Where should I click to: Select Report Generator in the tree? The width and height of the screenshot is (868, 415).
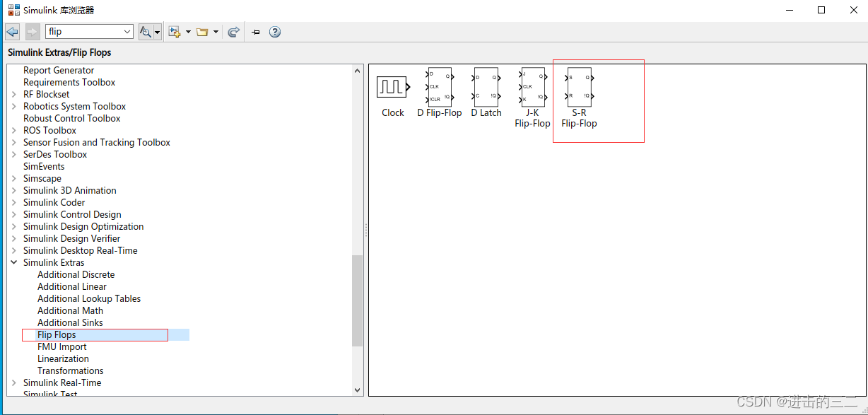pyautogui.click(x=59, y=70)
